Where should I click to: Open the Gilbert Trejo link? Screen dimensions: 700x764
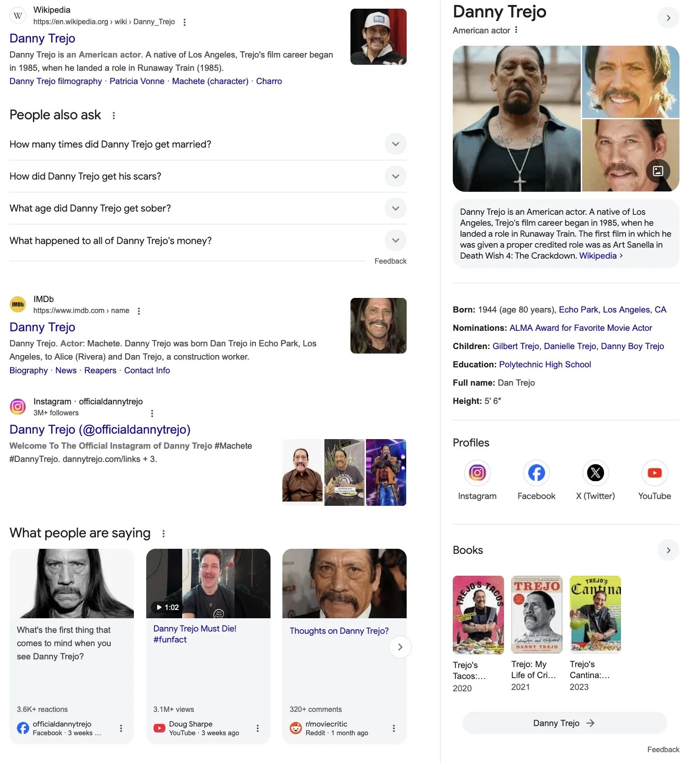[516, 346]
